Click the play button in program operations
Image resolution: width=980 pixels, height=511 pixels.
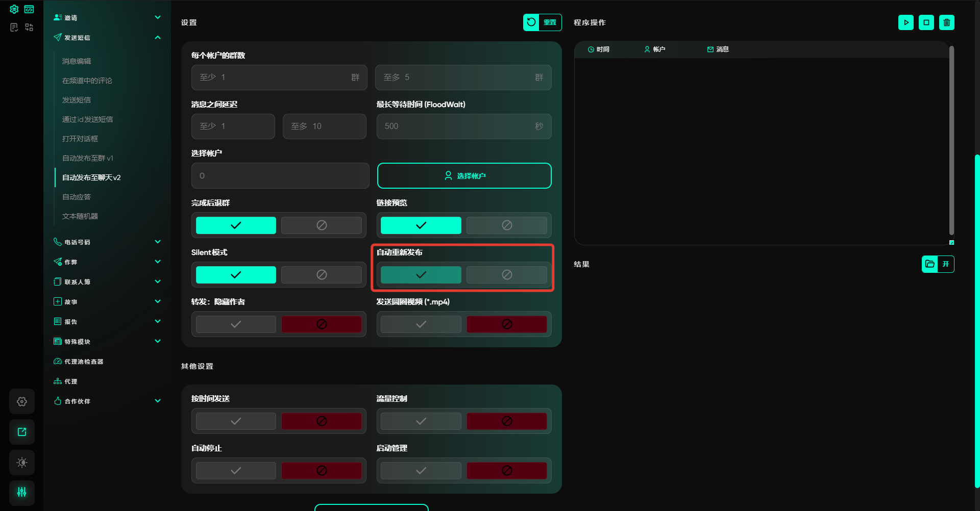pos(906,22)
